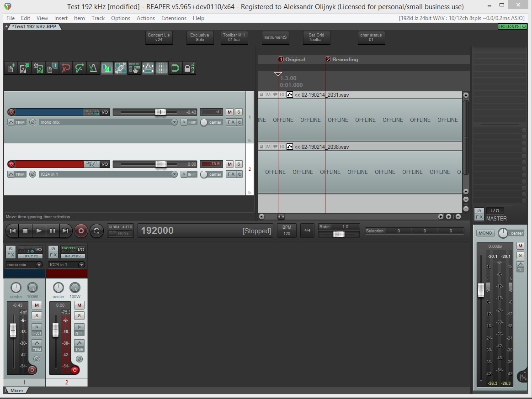Open the Extensions menu
The height and width of the screenshot is (399, 532).
174,18
